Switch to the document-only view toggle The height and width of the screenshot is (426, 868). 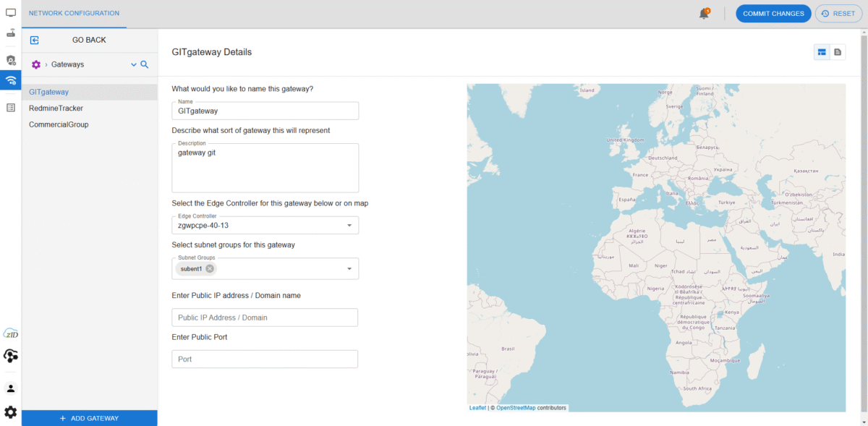click(838, 52)
